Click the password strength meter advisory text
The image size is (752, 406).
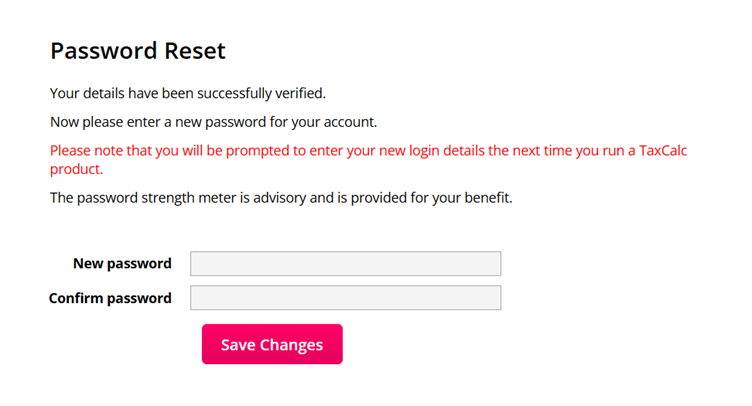click(x=281, y=198)
